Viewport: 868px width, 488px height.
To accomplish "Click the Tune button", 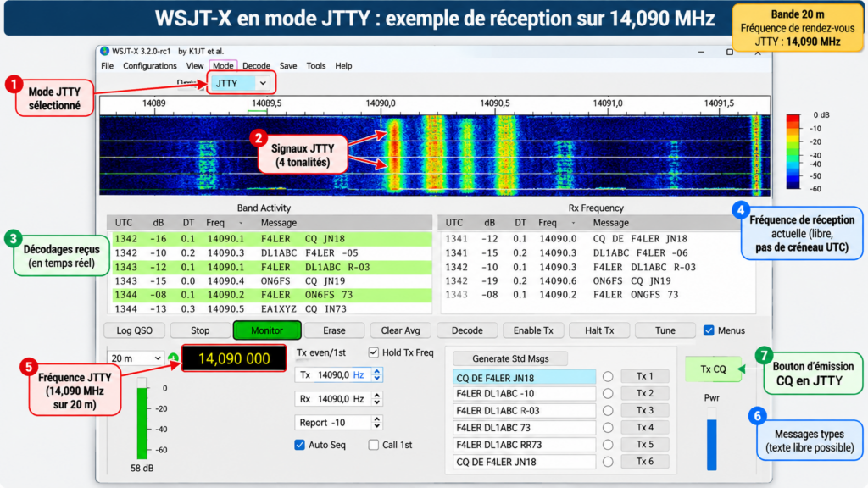I will pyautogui.click(x=665, y=330).
